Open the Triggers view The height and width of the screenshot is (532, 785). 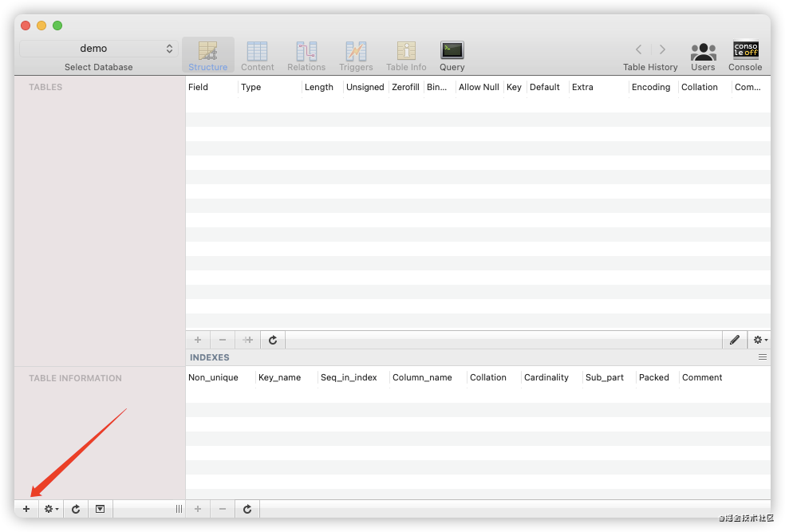(x=356, y=56)
